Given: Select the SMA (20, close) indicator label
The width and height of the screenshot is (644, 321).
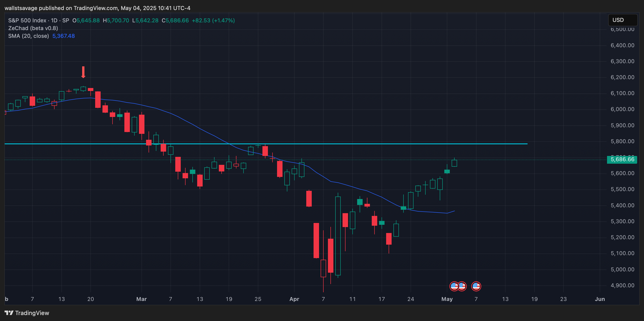Looking at the screenshot, I should pyautogui.click(x=29, y=36).
